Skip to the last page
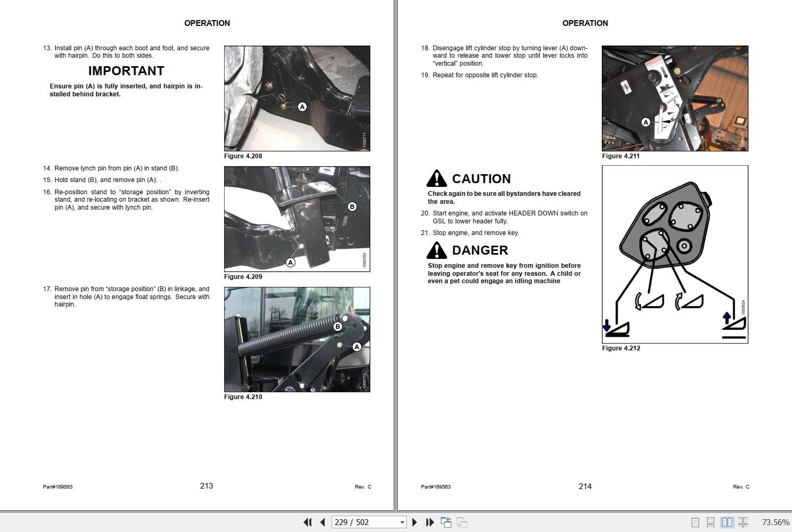 pos(430,522)
